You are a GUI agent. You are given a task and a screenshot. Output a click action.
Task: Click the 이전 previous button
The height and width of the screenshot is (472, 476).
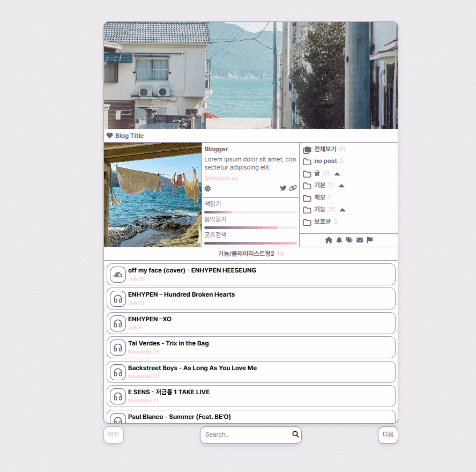pos(114,434)
